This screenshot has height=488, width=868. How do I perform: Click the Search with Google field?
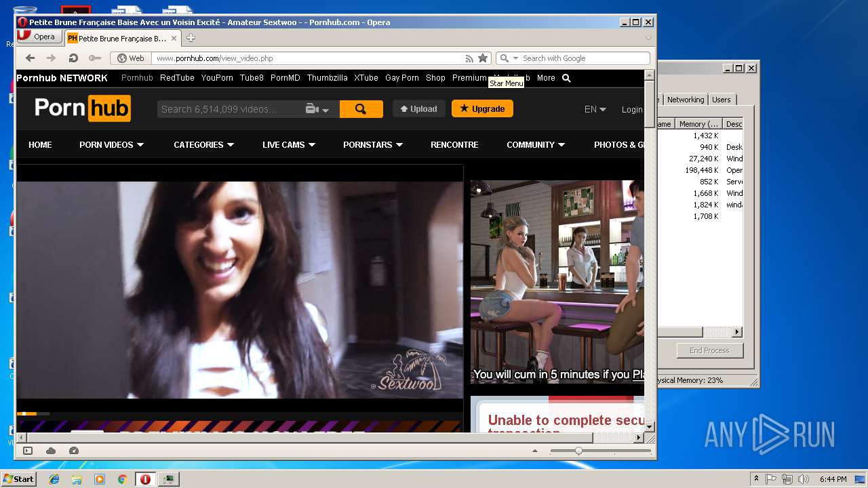[x=583, y=58]
